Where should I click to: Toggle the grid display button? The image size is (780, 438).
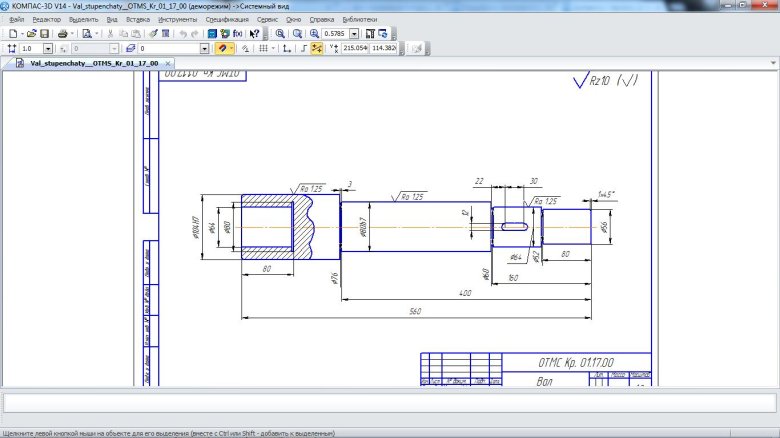coord(263,48)
